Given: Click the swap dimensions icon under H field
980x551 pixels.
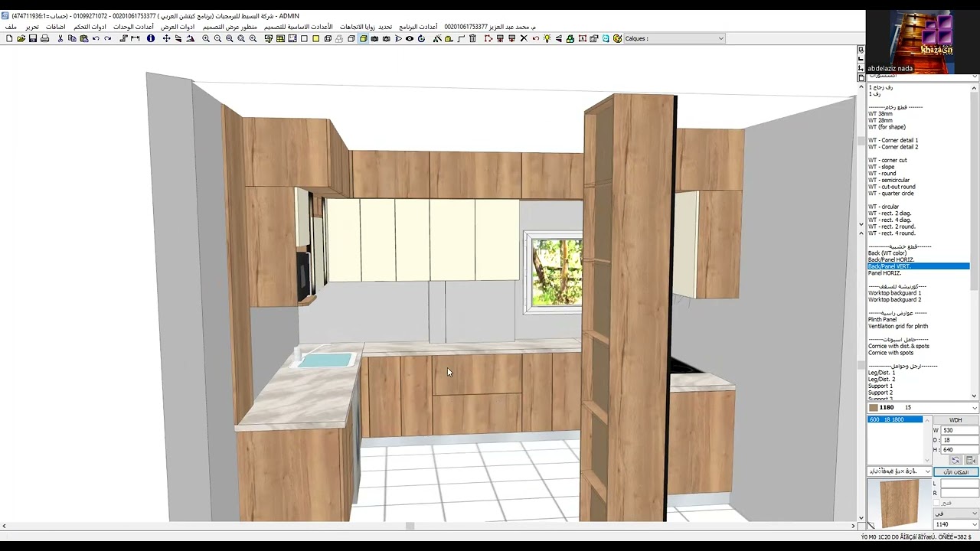Looking at the screenshot, I should point(955,460).
